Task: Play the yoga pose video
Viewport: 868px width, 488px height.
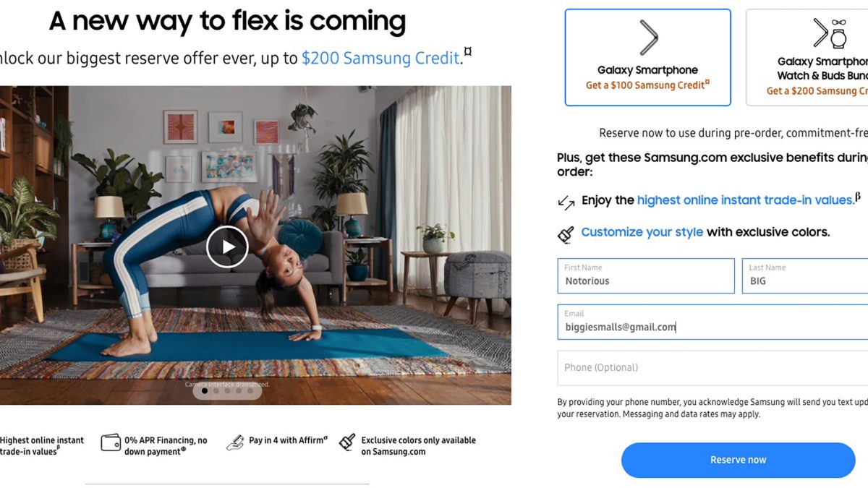Action: click(227, 247)
